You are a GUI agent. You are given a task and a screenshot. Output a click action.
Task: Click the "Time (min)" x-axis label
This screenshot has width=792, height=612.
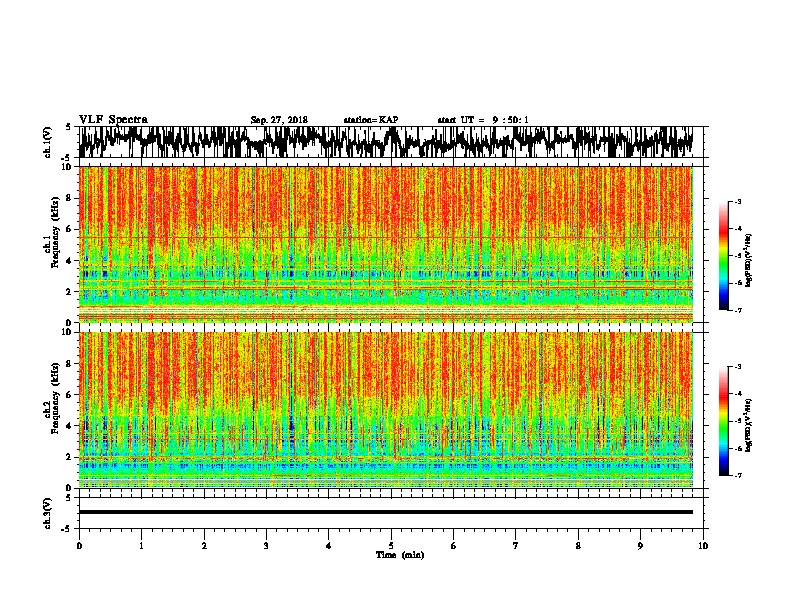click(x=400, y=555)
